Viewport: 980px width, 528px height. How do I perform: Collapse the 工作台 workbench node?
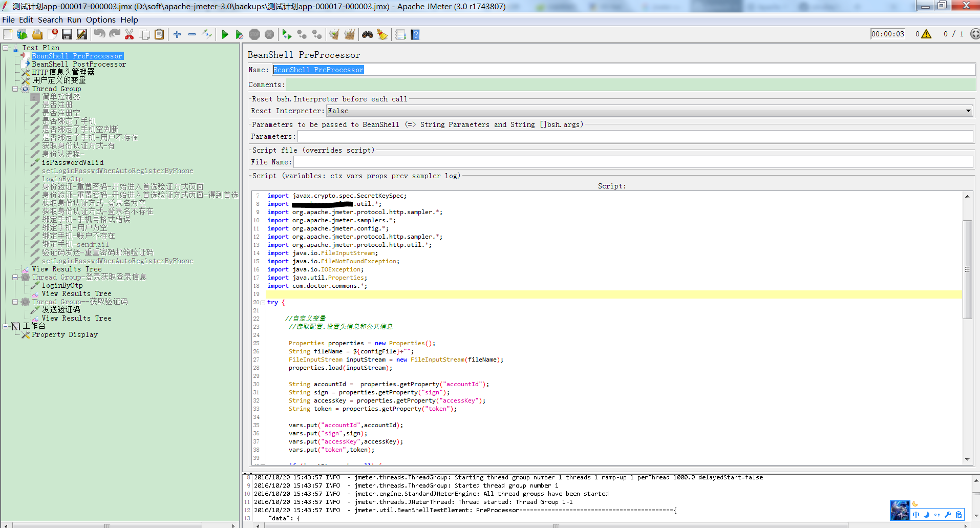point(6,326)
